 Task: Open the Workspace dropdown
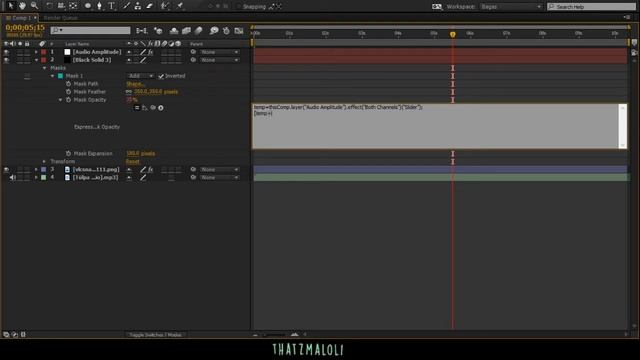pyautogui.click(x=511, y=7)
